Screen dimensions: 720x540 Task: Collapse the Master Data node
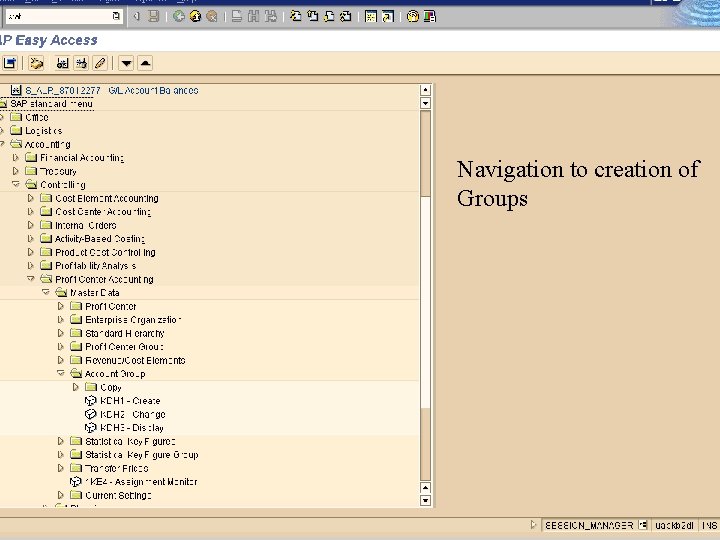click(x=46, y=292)
